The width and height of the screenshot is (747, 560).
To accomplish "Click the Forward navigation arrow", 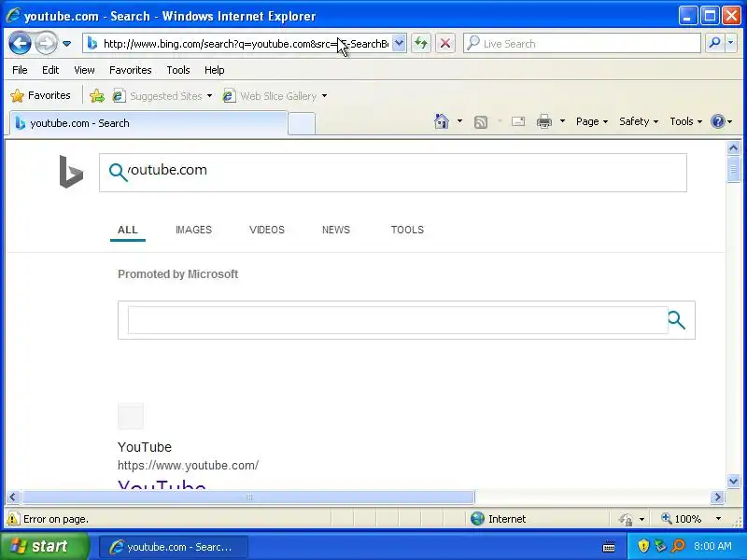I will 46,44.
